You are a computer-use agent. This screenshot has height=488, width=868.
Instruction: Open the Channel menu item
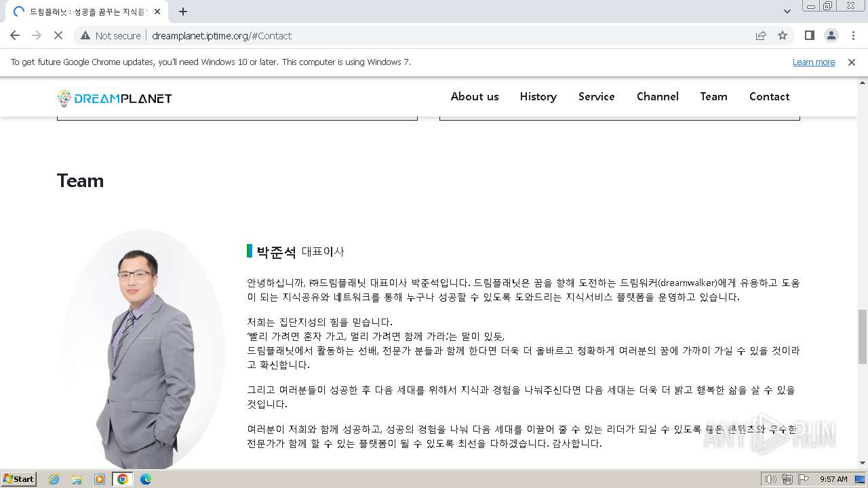(x=658, y=96)
